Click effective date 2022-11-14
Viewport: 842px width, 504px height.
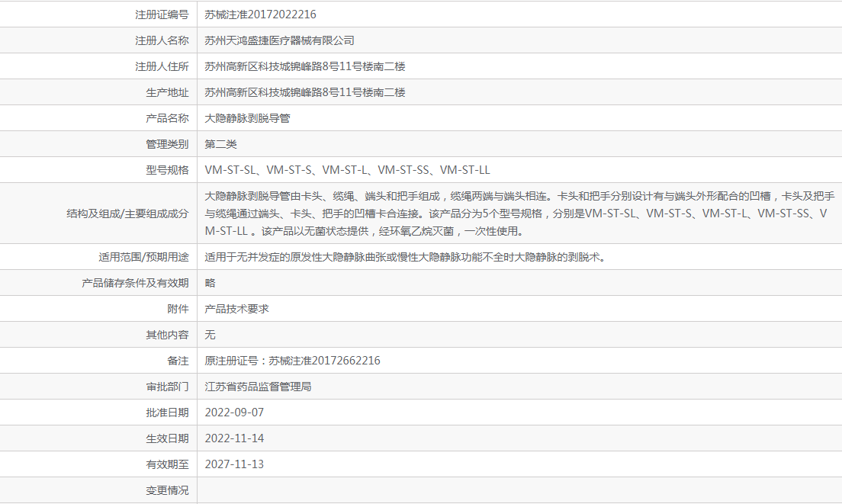pos(234,438)
